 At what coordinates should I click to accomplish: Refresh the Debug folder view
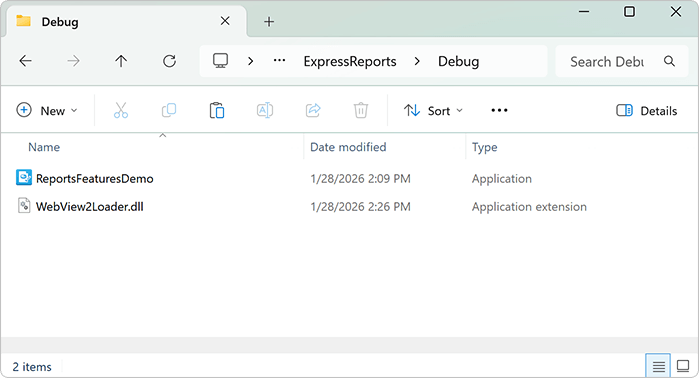click(x=169, y=61)
